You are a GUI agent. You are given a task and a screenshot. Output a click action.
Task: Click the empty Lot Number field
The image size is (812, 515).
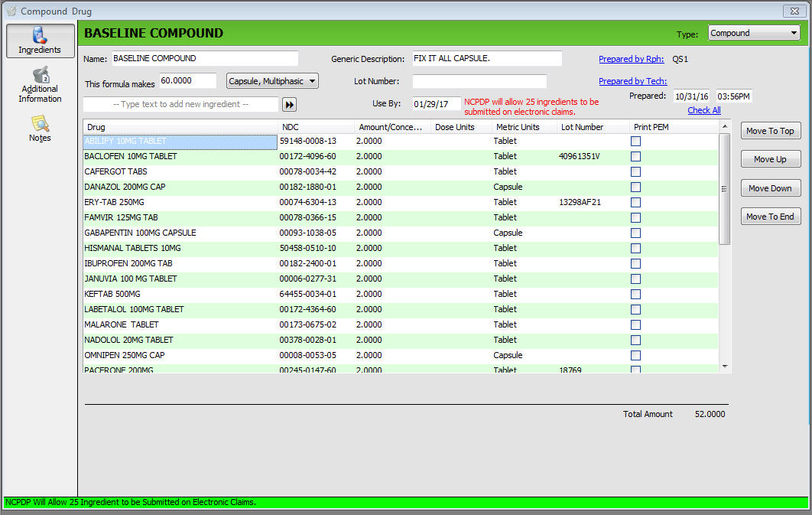[x=479, y=81]
